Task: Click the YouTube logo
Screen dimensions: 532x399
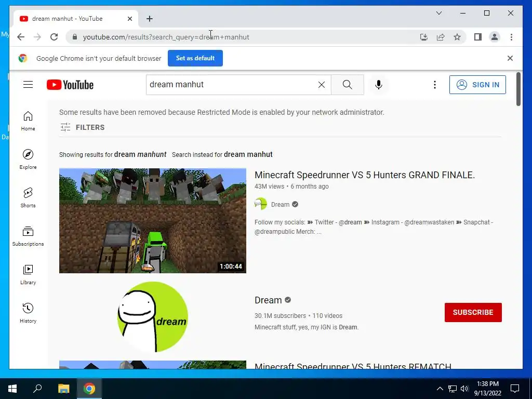Action: pos(70,85)
